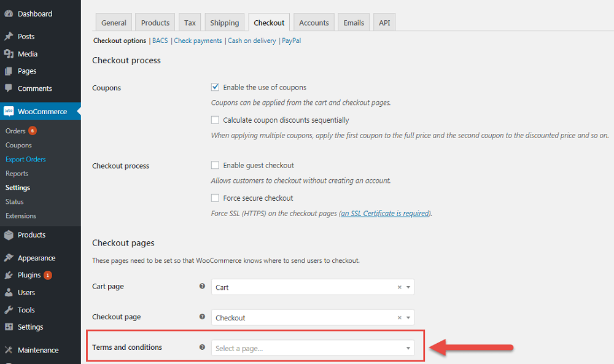Click the Posts pin icon
The image size is (614, 364).
[x=9, y=36]
